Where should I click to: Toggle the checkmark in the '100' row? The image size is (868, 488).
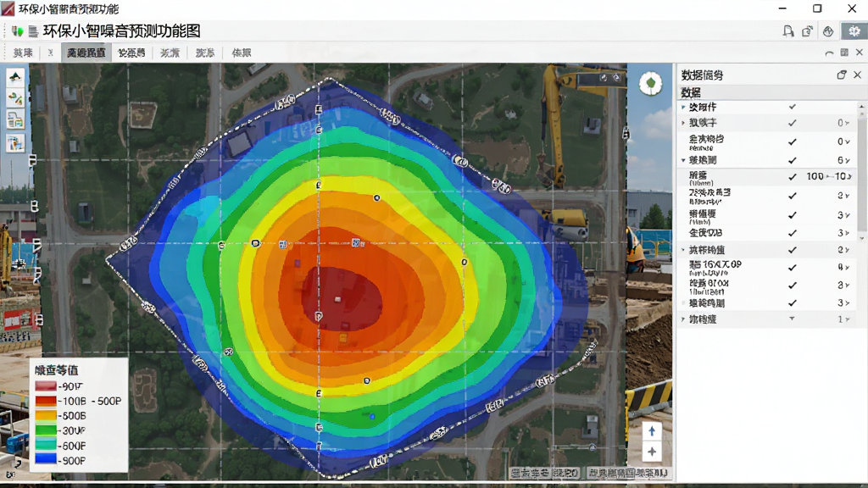tap(793, 176)
